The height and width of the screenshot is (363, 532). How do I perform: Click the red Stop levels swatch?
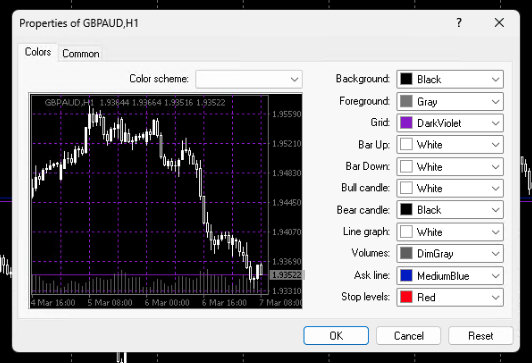click(406, 297)
